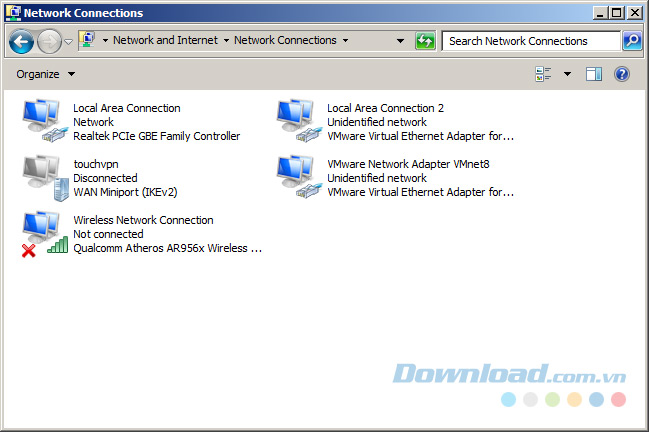Click the "Local Area Connection" name text
The image size is (649, 432).
(x=127, y=108)
